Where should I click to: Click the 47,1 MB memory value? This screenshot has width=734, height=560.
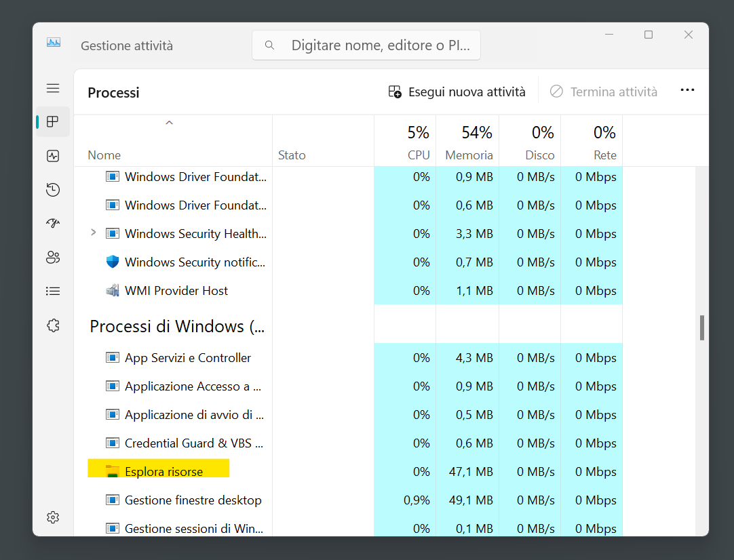(x=471, y=472)
